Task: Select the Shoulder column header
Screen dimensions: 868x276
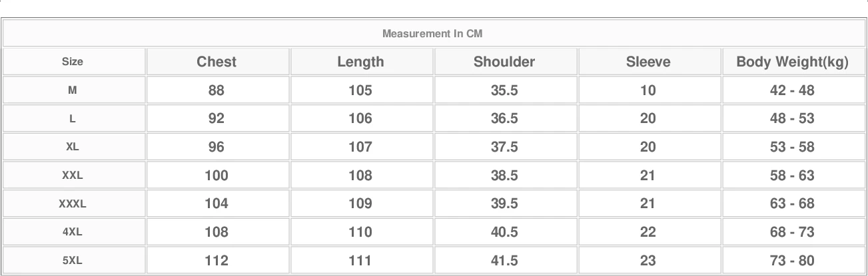Action: pyautogui.click(x=504, y=62)
